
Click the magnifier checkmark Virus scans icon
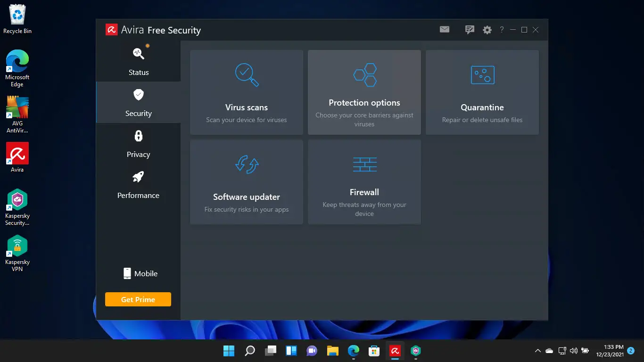[247, 75]
